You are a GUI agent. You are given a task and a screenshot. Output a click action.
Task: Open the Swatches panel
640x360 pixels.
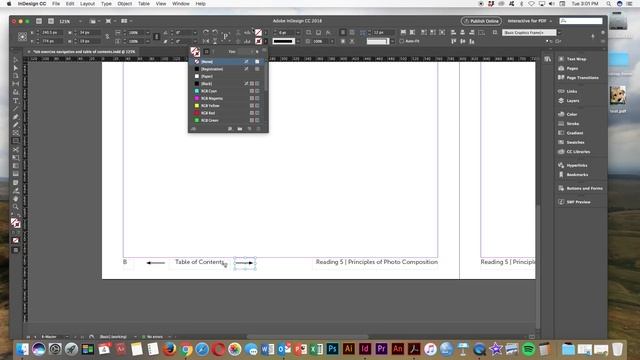click(575, 142)
